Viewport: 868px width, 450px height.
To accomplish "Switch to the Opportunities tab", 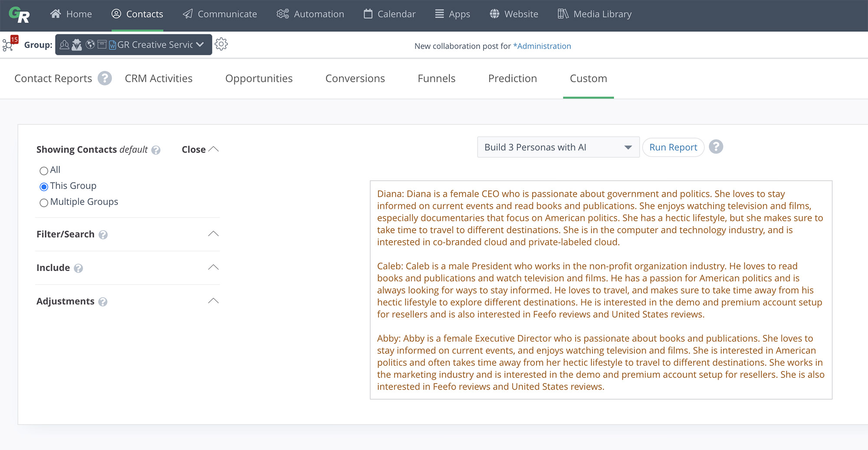I will [x=259, y=78].
